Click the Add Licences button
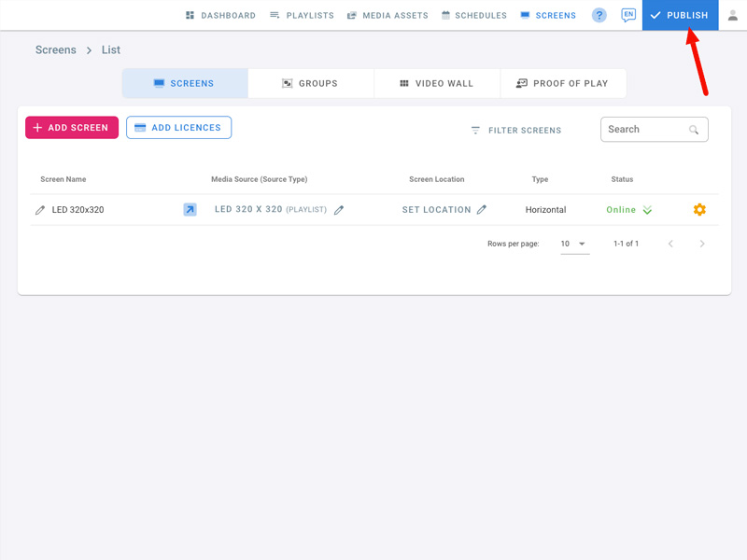This screenshot has height=560, width=747. 178,128
